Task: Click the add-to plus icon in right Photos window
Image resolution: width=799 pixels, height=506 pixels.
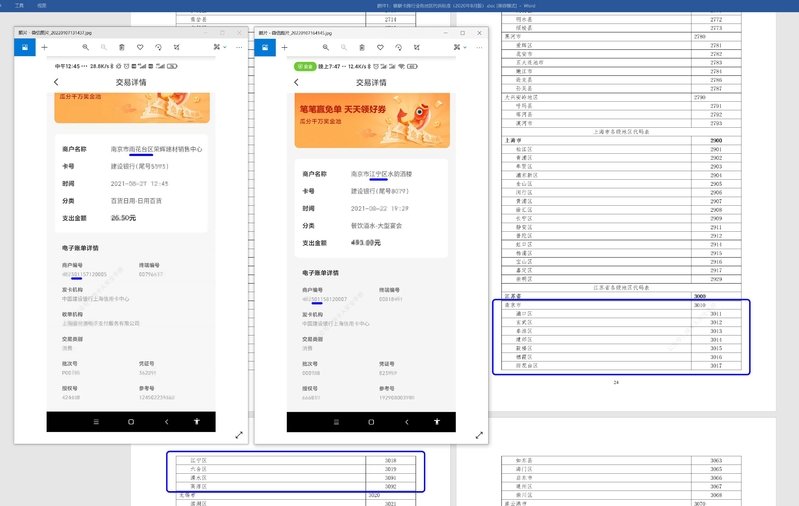Action: (x=284, y=47)
